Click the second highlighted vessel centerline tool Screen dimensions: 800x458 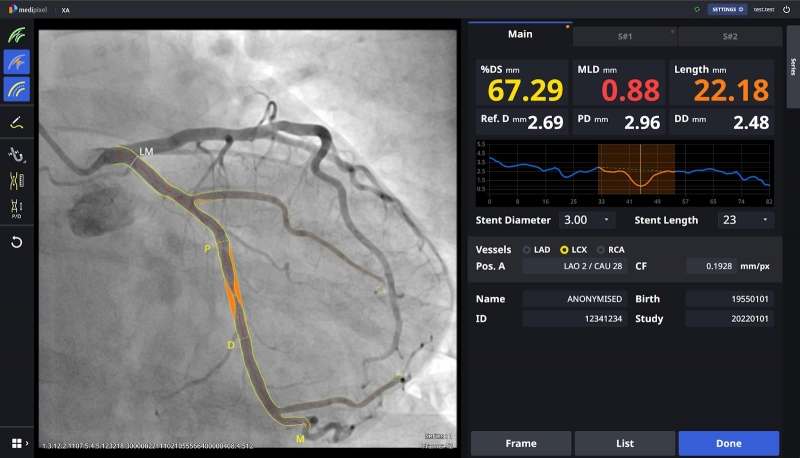17,62
